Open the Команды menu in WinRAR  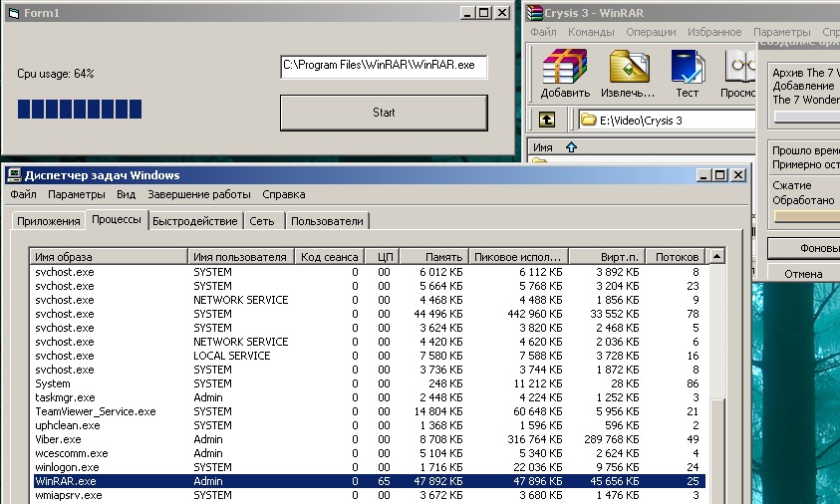(x=591, y=32)
